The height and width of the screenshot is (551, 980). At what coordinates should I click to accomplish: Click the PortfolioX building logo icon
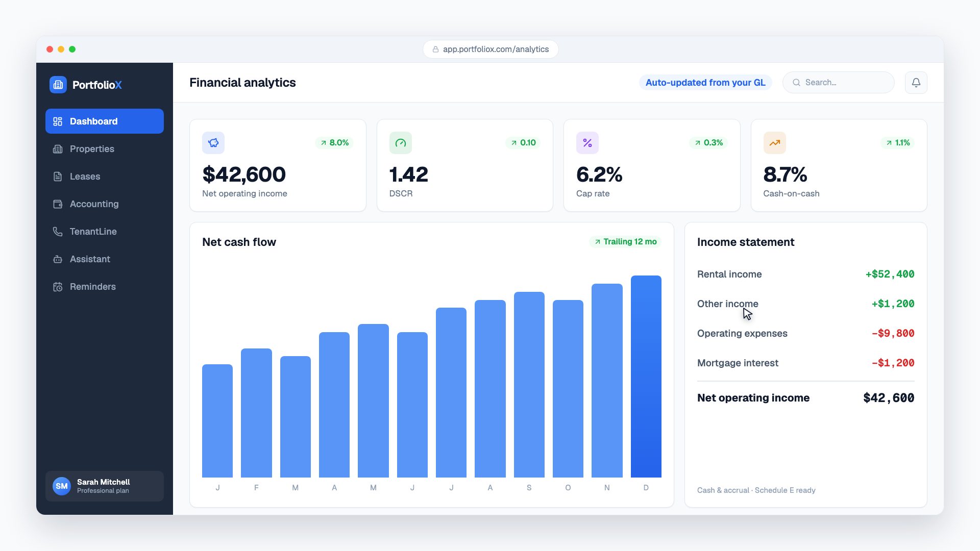click(58, 85)
